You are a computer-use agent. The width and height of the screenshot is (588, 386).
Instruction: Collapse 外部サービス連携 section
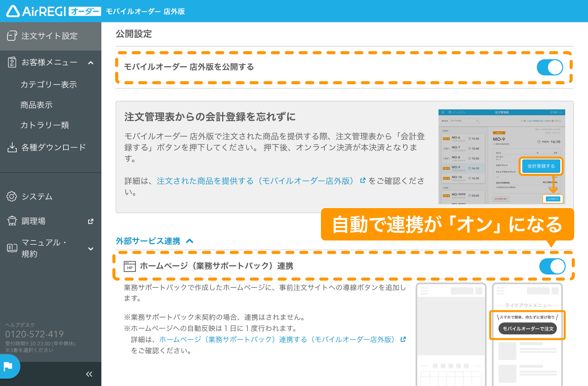pyautogui.click(x=154, y=241)
